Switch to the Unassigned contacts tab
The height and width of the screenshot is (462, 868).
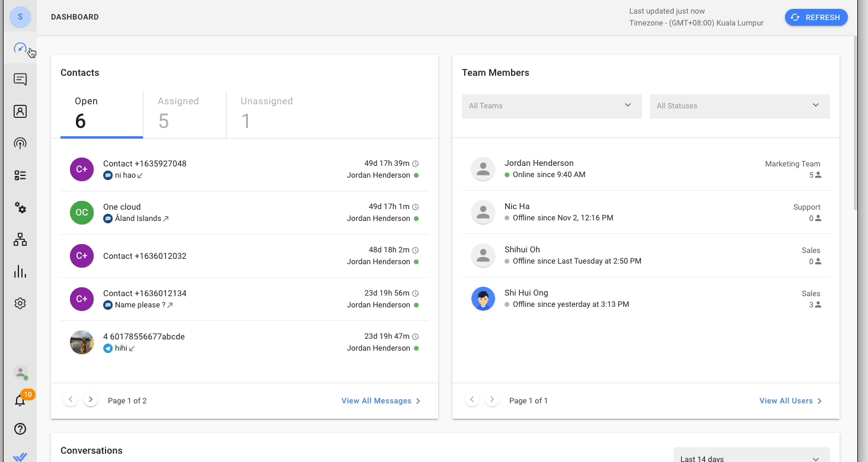coord(267,112)
